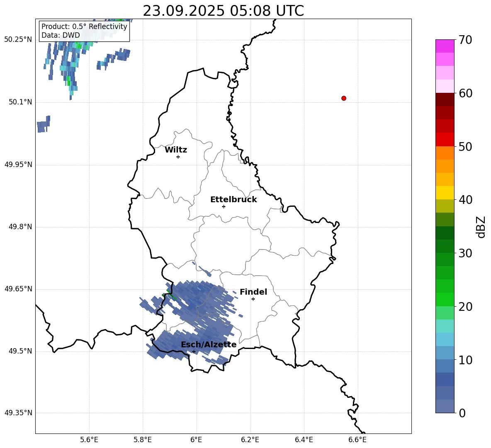
Task: Click the 6.2°E longitude label
Action: point(250,440)
